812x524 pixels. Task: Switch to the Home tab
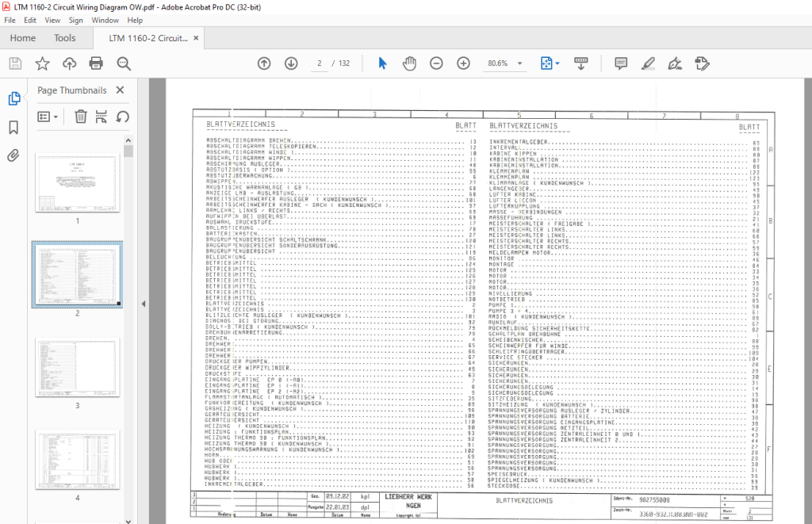[x=23, y=38]
